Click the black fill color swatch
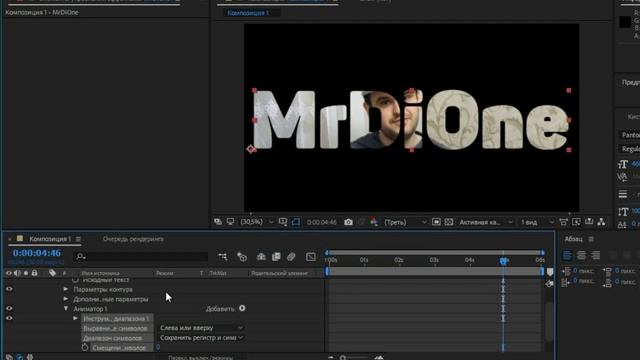The width and height of the screenshot is (640, 360). 625,22
